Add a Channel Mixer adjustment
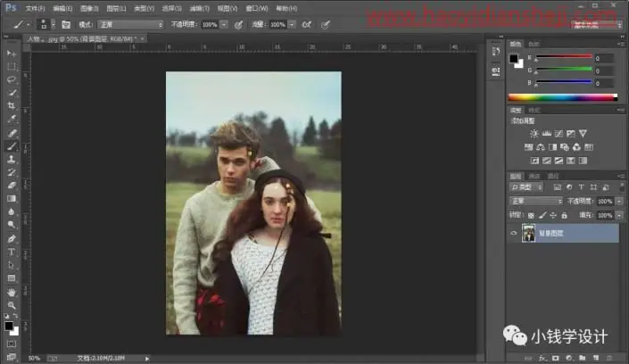 click(x=576, y=147)
